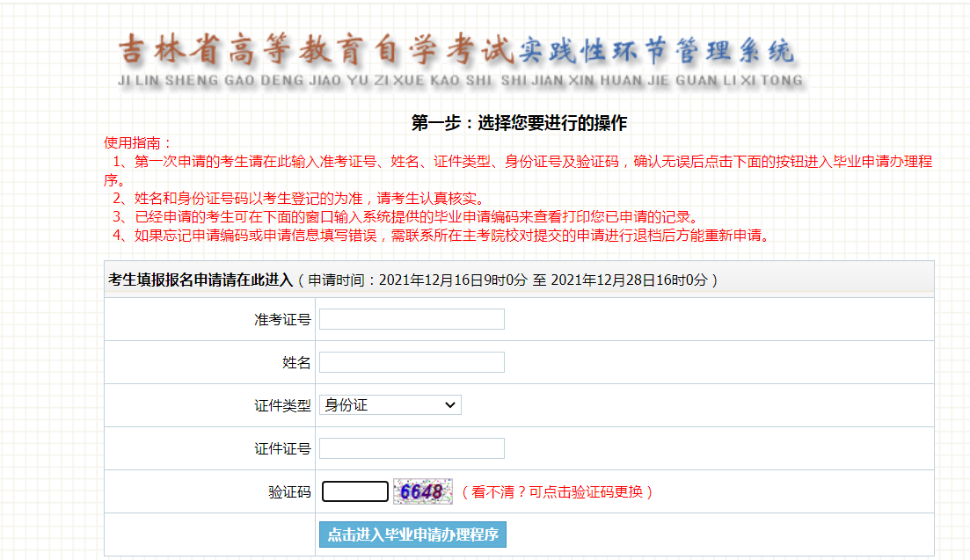Click the 证件证号 input field
The image size is (970, 560).
[412, 448]
